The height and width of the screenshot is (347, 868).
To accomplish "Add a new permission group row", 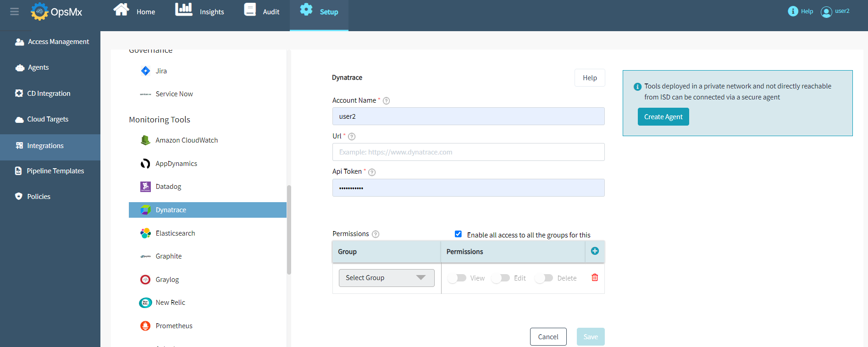I will pyautogui.click(x=595, y=251).
